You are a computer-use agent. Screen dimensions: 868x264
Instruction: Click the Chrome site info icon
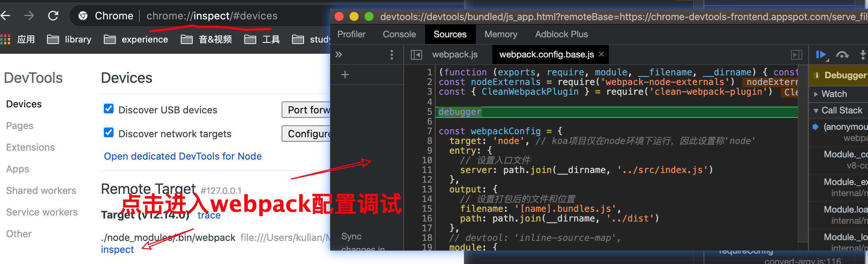(x=83, y=16)
